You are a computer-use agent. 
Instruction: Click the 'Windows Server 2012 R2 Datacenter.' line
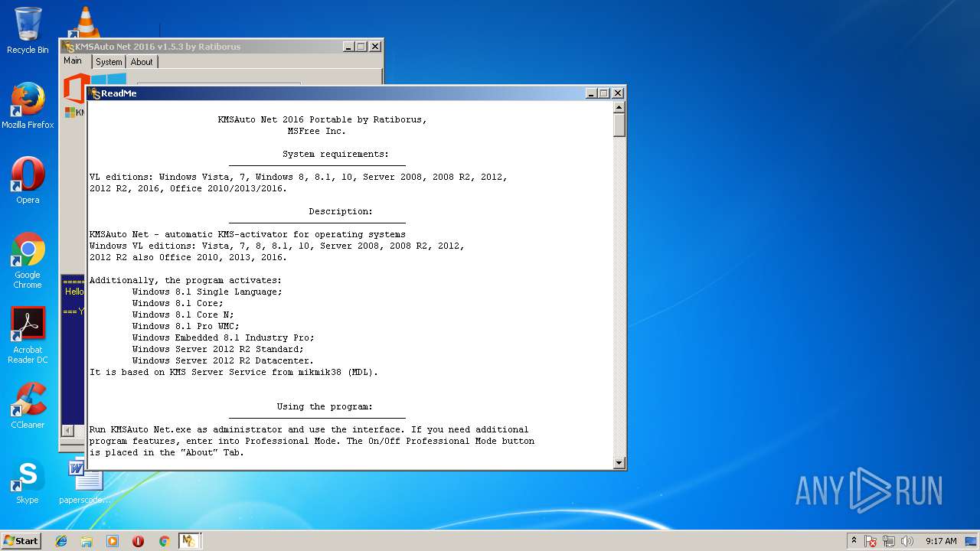[223, 361]
